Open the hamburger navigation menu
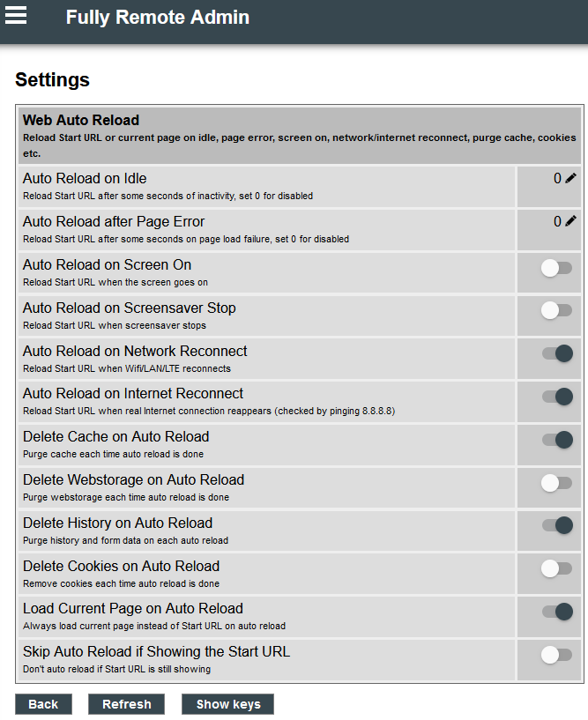 16,15
